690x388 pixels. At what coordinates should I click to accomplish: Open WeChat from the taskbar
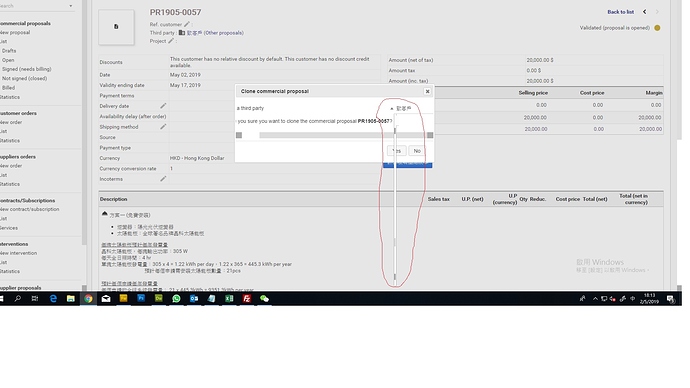[x=264, y=298]
